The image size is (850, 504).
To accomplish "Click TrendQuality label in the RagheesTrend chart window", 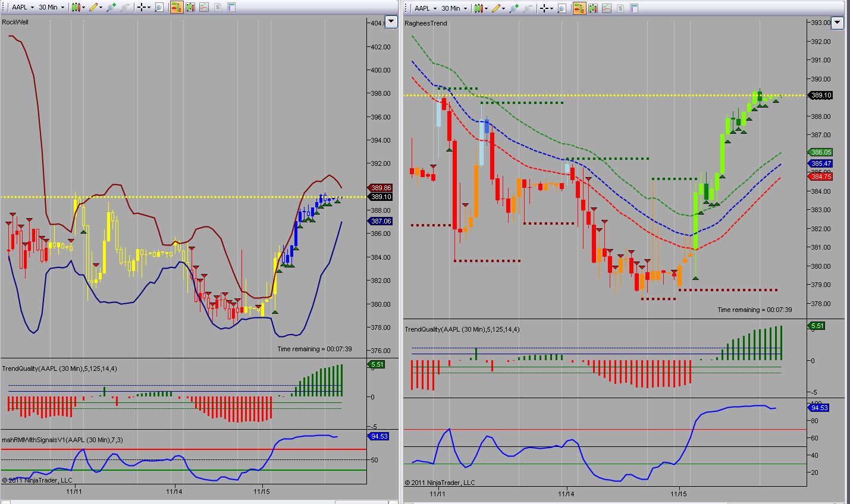I will [462, 330].
